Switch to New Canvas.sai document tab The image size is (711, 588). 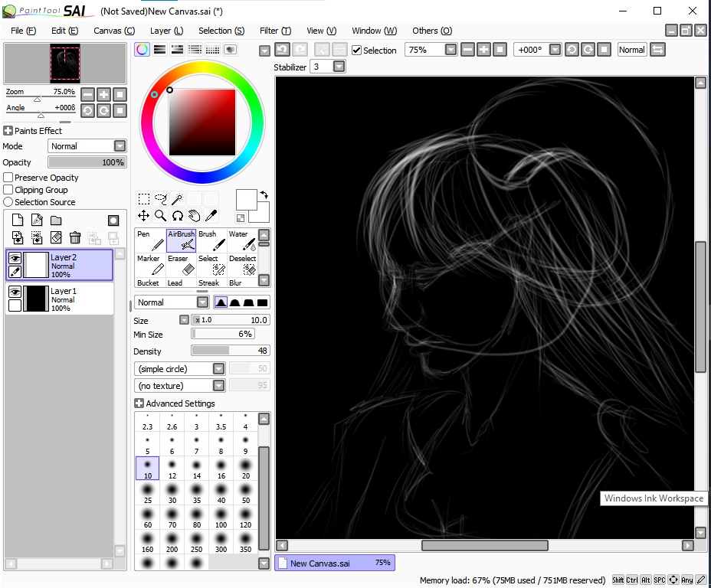tap(335, 563)
